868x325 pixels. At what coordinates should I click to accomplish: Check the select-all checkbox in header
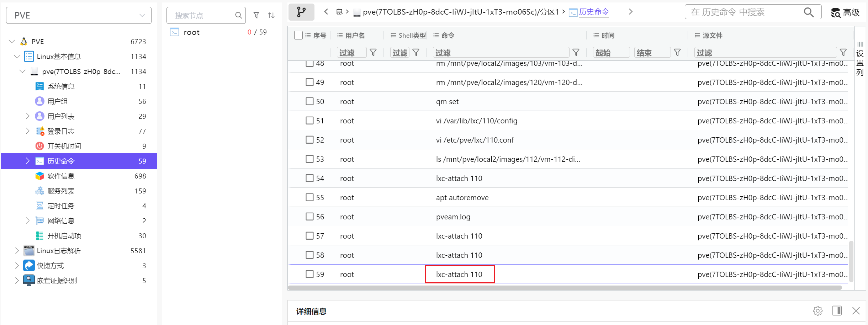point(298,35)
